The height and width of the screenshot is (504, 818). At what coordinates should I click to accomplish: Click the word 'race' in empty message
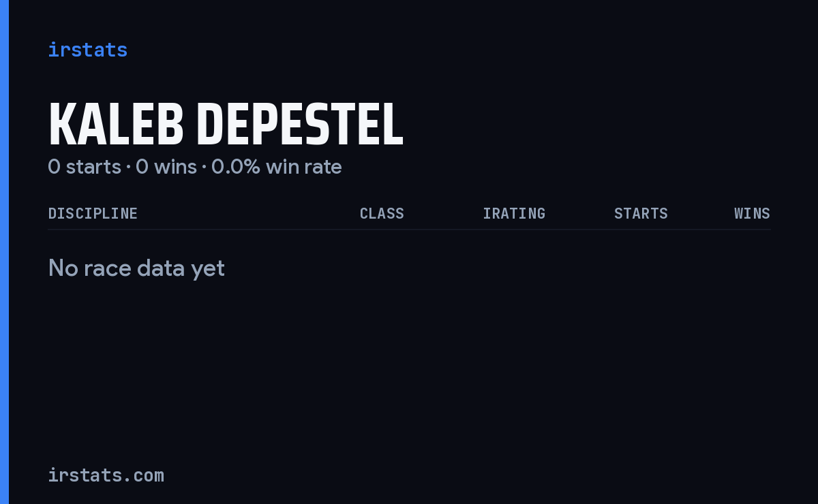(x=110, y=270)
